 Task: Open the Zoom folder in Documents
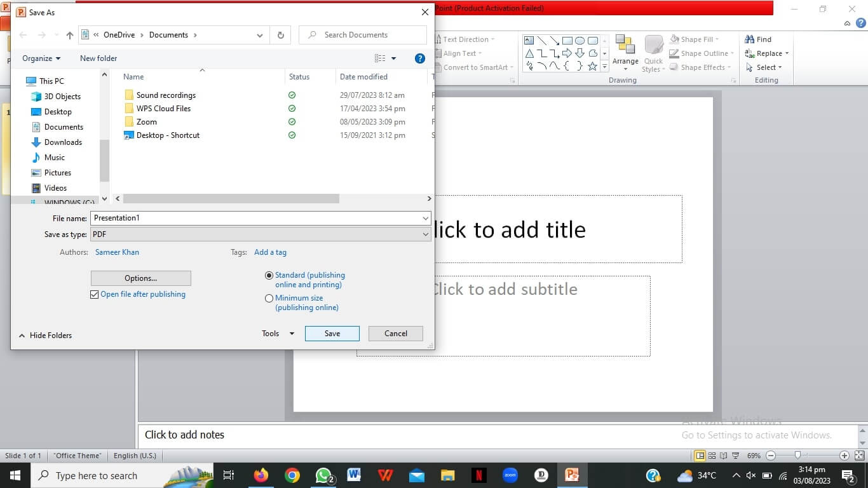tap(146, 121)
